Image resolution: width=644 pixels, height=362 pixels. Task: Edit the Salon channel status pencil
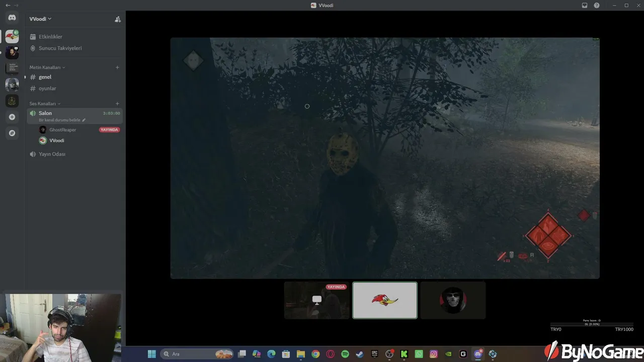point(84,120)
